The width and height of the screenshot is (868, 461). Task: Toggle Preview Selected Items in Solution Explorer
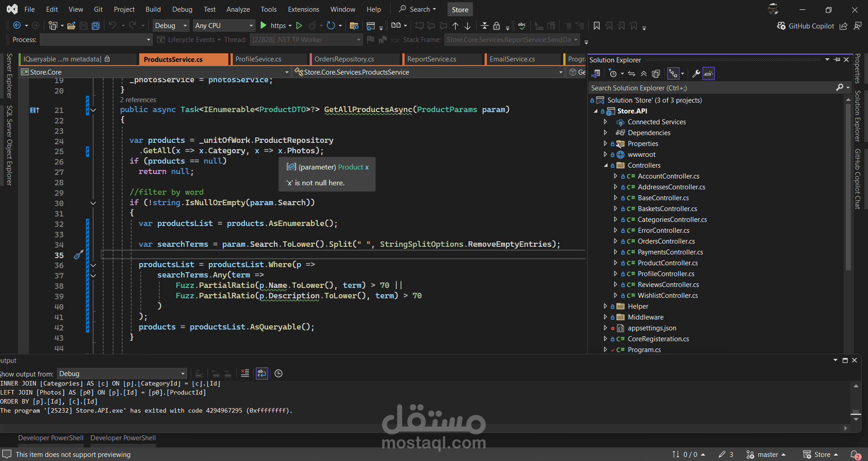[708, 74]
